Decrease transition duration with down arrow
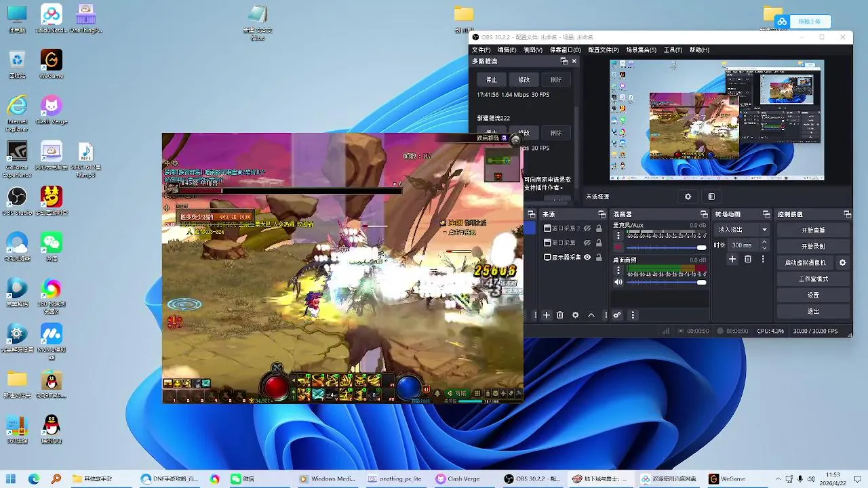Image resolution: width=868 pixels, height=488 pixels. tap(764, 248)
